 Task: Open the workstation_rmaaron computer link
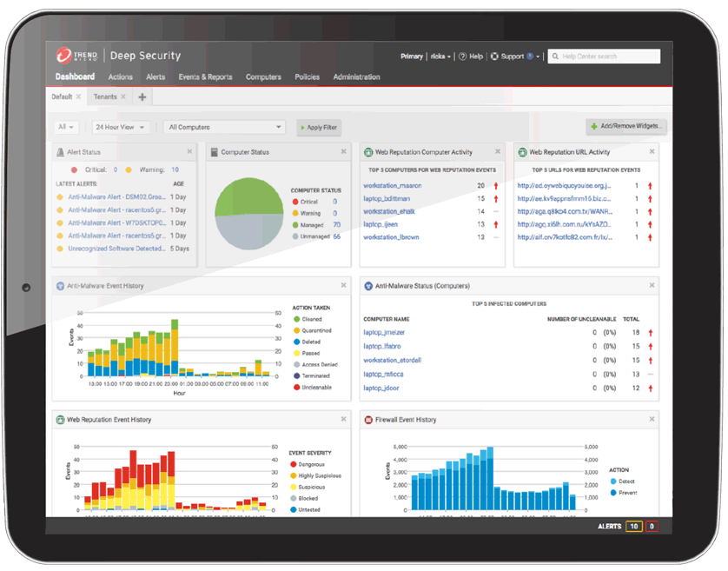point(392,185)
